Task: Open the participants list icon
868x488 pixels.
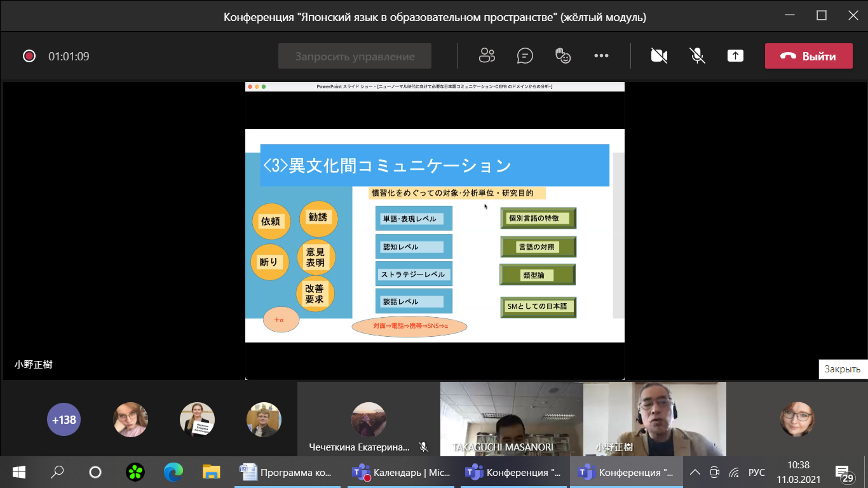Action: coord(487,56)
